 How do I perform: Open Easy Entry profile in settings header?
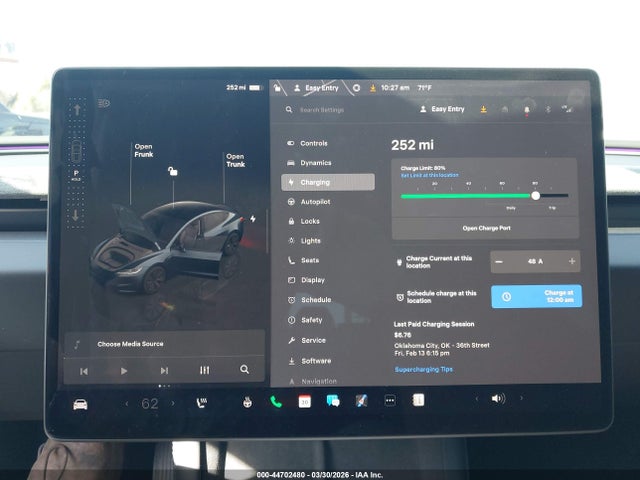point(442,109)
